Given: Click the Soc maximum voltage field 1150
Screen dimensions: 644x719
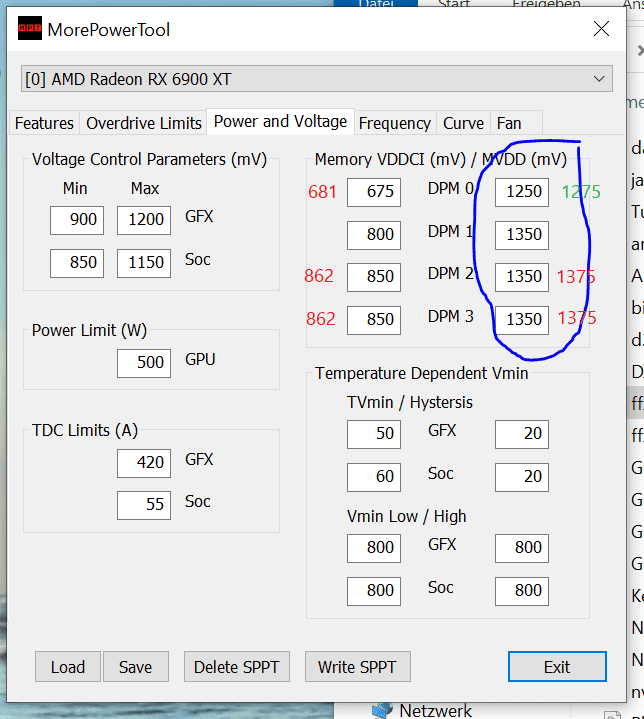Looking at the screenshot, I should (144, 263).
